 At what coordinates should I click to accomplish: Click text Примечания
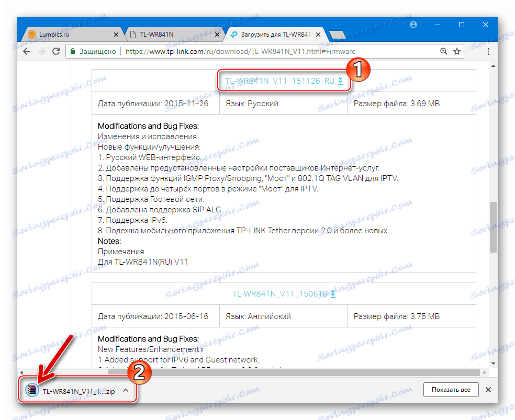(x=121, y=252)
